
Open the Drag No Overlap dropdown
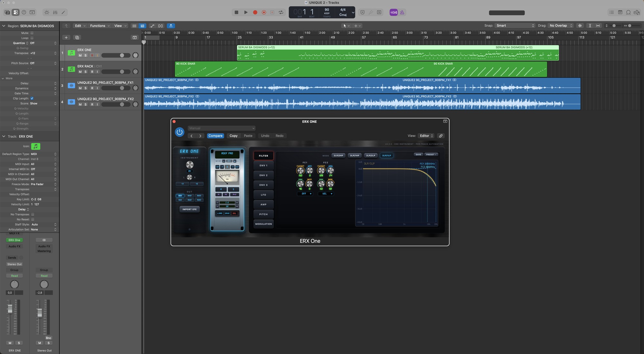[561, 25]
